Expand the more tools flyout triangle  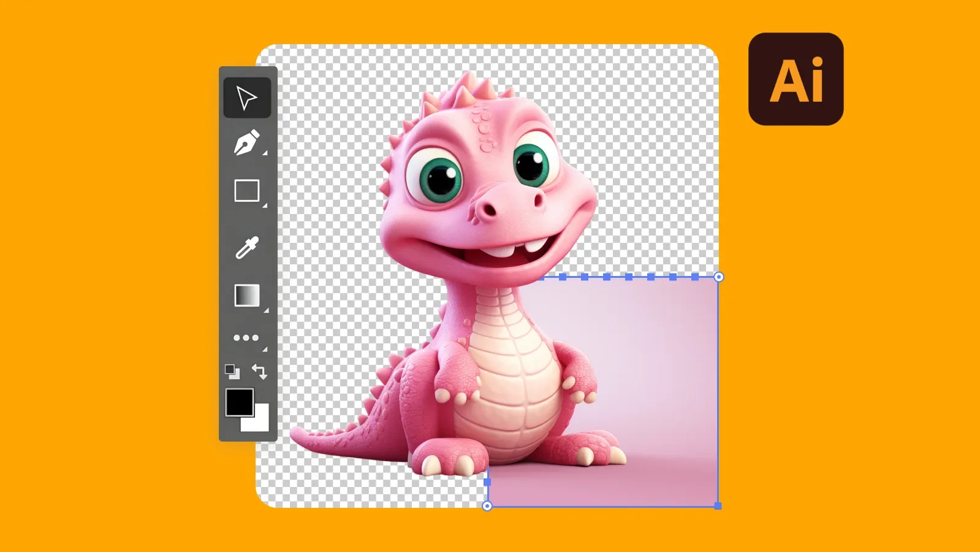[265, 349]
